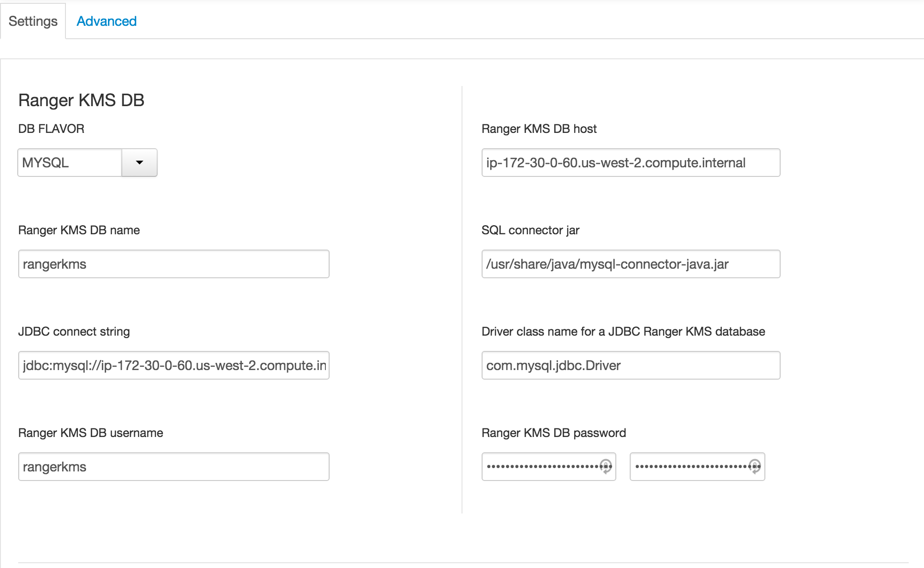
Task: Click into the JDBC connect string field
Action: click(174, 365)
